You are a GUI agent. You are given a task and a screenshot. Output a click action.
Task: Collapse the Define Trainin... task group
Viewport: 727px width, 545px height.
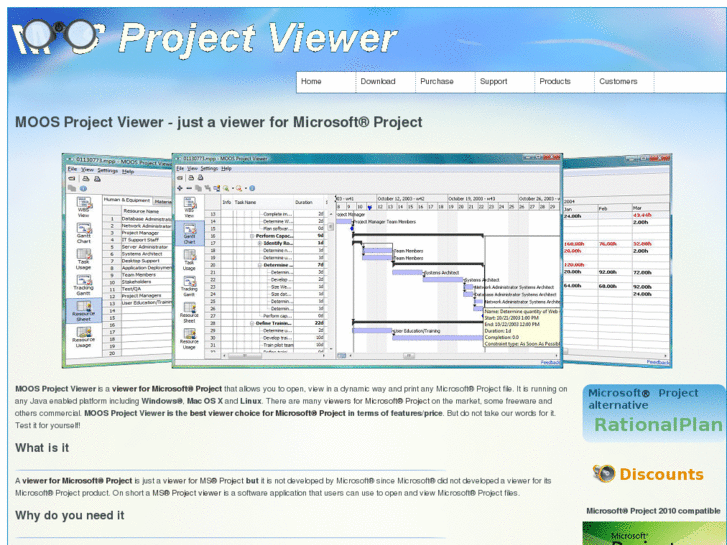[x=252, y=323]
